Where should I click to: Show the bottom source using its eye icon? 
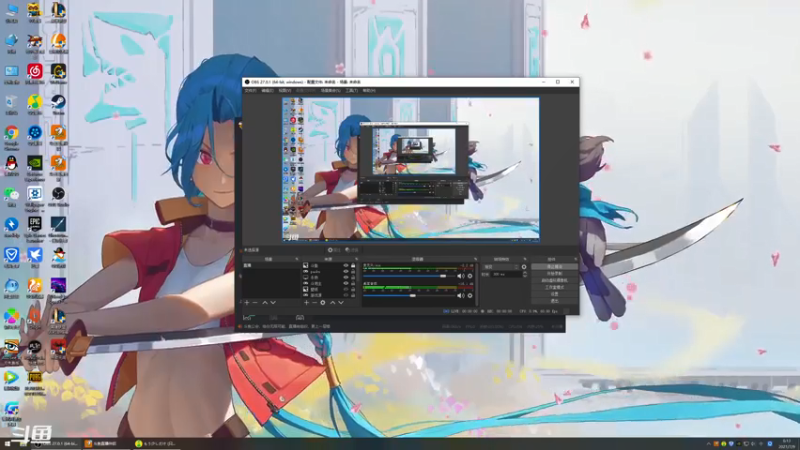click(346, 295)
